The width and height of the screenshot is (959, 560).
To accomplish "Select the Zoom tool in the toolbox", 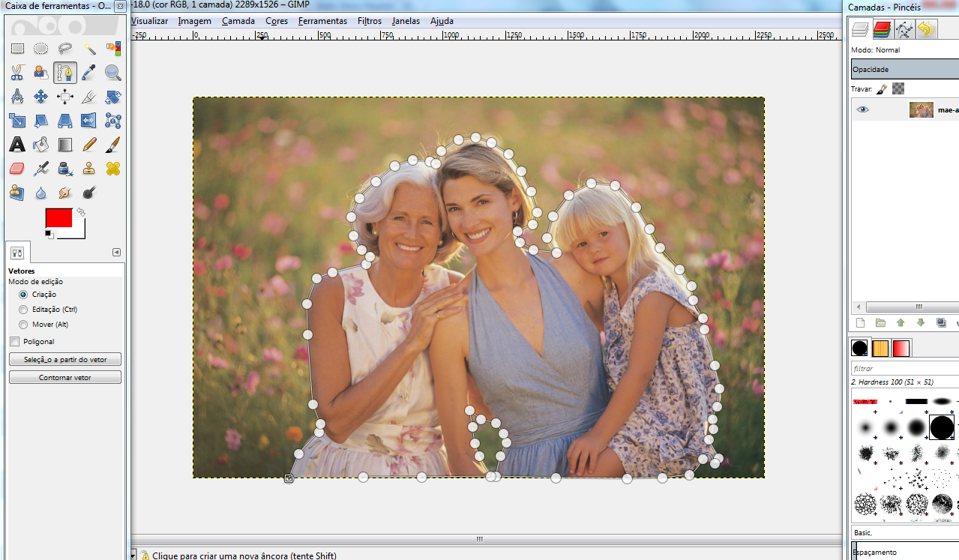I will (x=112, y=73).
